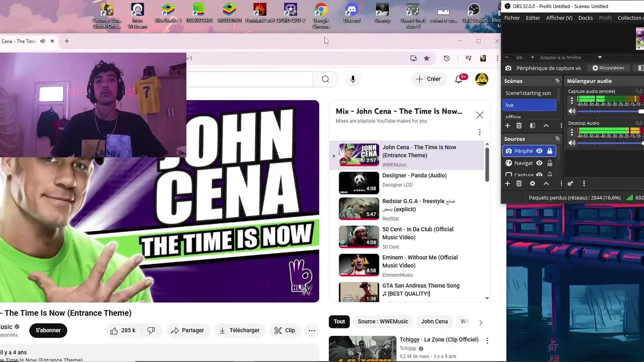This screenshot has width=644, height=362.
Task: Open more actions beside the Clip button
Action: [x=312, y=330]
